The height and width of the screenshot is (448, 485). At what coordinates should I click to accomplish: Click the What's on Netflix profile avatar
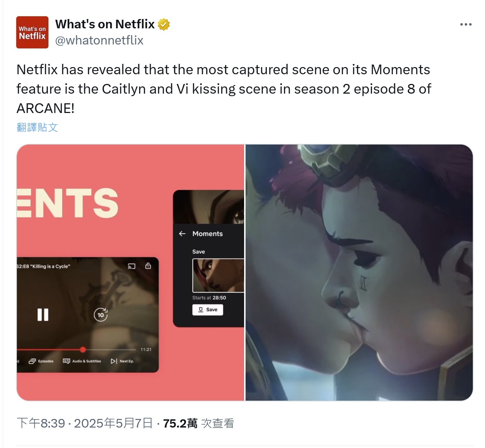coord(32,32)
